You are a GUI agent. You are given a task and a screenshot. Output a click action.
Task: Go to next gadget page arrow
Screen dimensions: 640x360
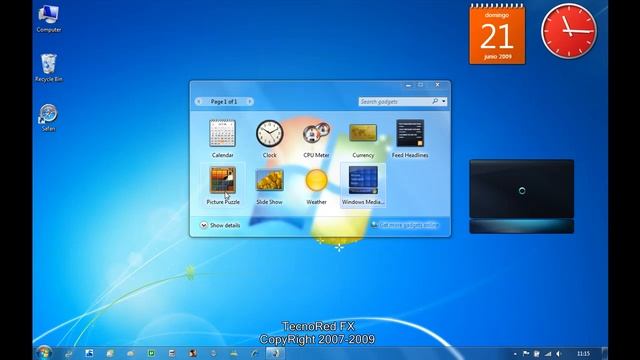pos(249,101)
